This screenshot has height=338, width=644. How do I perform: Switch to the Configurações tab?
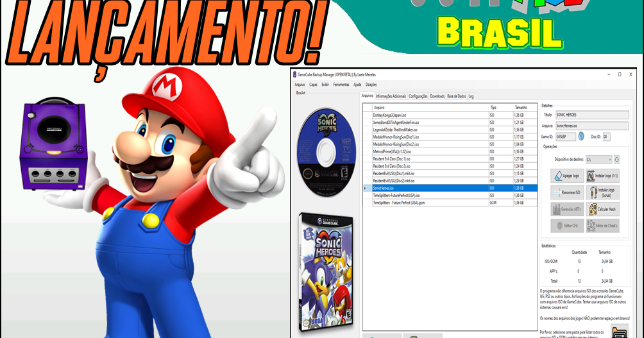pyautogui.click(x=418, y=96)
